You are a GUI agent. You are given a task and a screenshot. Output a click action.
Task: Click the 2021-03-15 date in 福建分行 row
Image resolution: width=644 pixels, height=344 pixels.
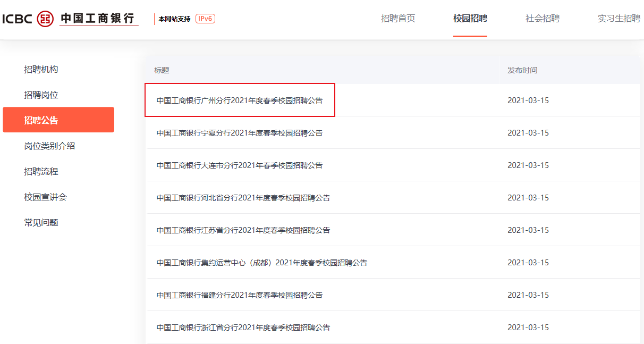coord(528,295)
